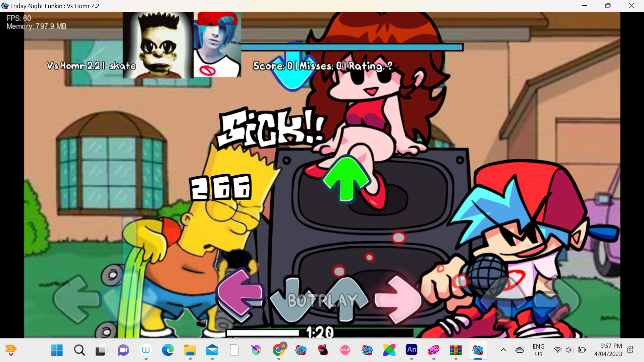Click Bart health bar icon
Viewport: 644px width, 362px height.
[x=158, y=45]
